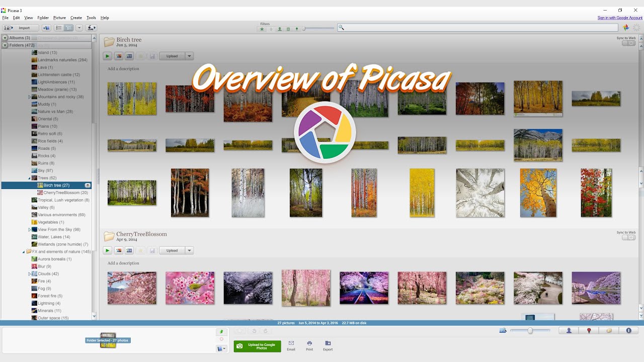Click Sign in with Google Account link
The height and width of the screenshot is (362, 644).
click(x=620, y=18)
